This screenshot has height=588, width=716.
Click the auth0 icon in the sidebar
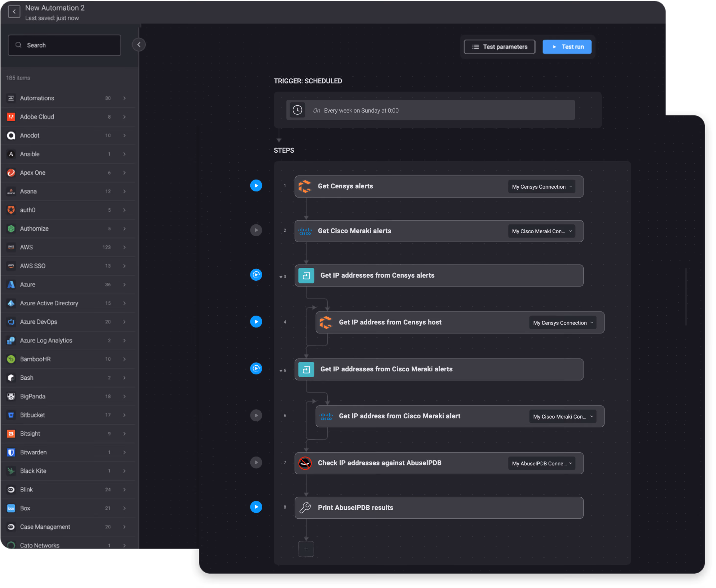[x=11, y=210]
